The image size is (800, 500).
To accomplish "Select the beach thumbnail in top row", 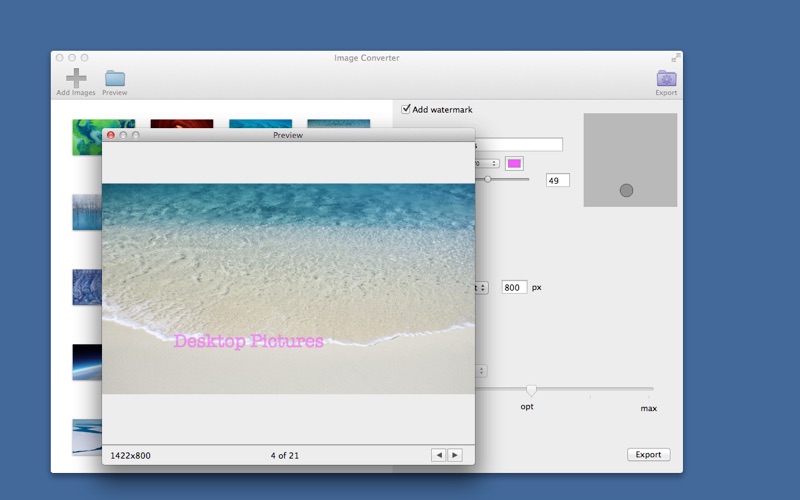I will pyautogui.click(x=338, y=124).
